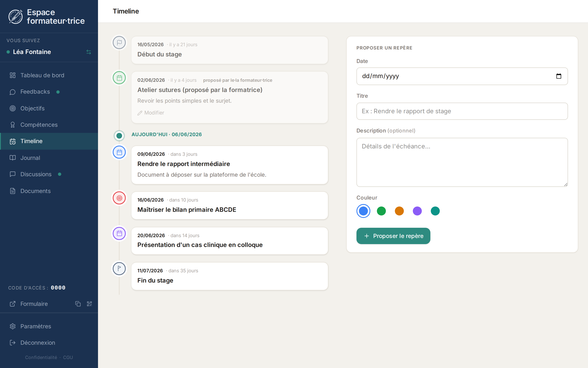The image size is (588, 368).
Task: Open the Début du stage card
Action: [x=230, y=50]
